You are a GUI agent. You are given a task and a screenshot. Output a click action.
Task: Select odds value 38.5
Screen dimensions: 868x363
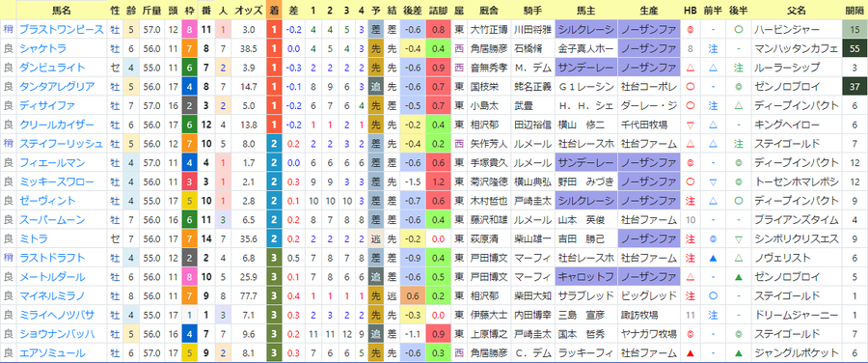coord(248,49)
